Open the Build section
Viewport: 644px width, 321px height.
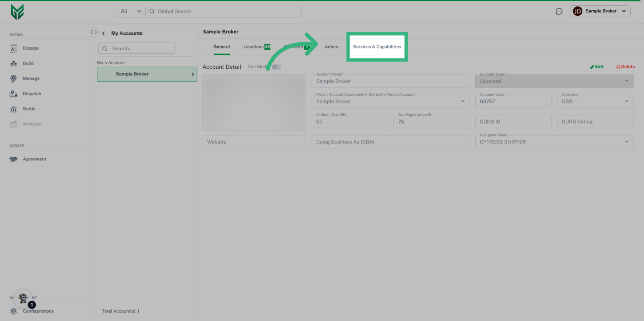(x=13, y=63)
